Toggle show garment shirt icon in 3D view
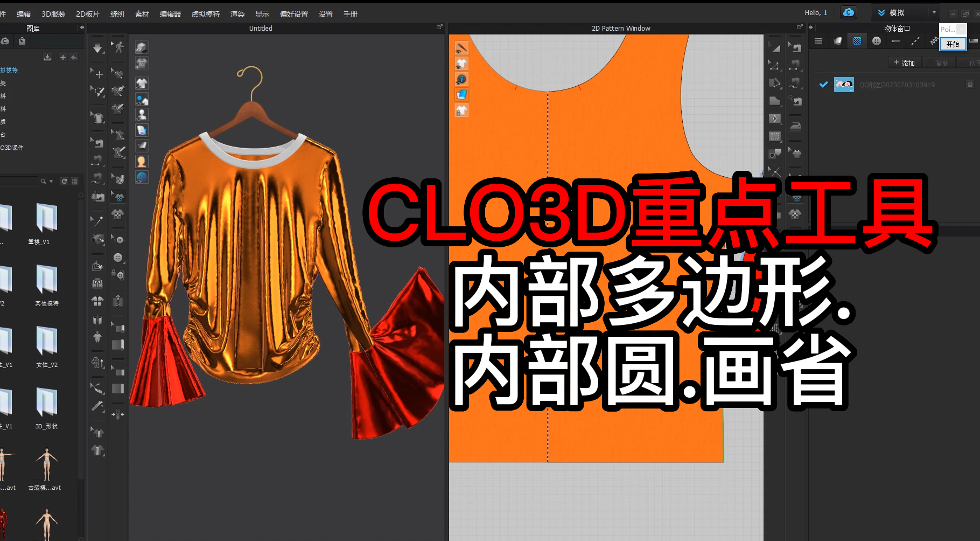The image size is (980, 541). pyautogui.click(x=142, y=84)
